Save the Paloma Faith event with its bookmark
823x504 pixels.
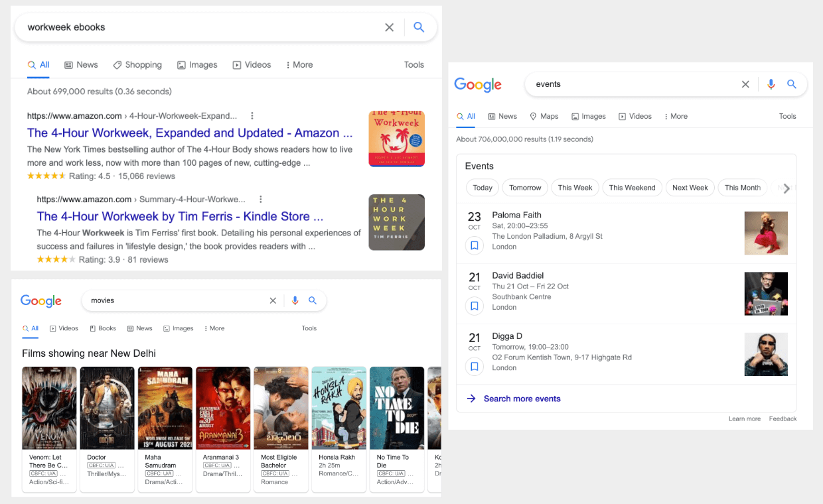tap(475, 245)
